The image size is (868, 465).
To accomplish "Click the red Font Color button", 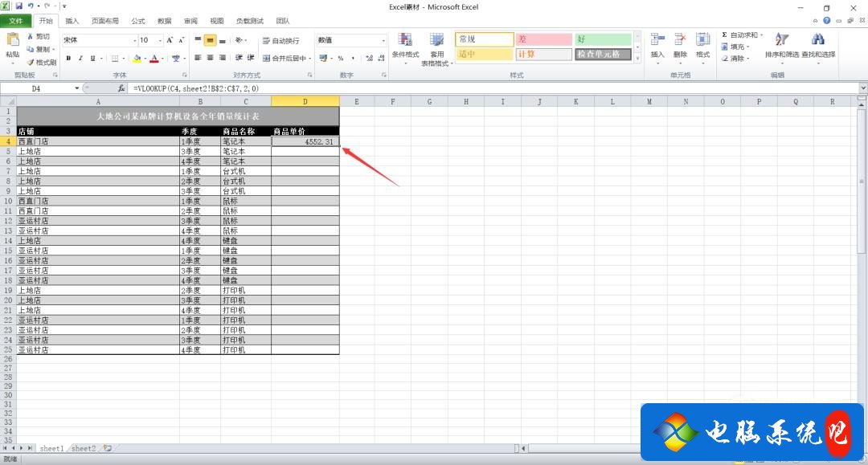I will [154, 58].
